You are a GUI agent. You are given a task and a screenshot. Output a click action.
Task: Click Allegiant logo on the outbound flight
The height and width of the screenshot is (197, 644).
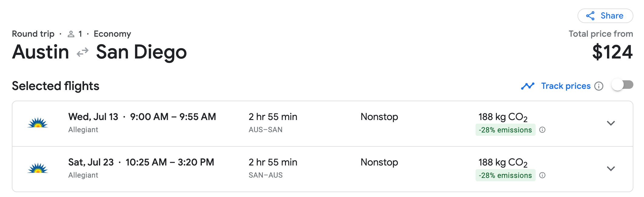tap(38, 123)
